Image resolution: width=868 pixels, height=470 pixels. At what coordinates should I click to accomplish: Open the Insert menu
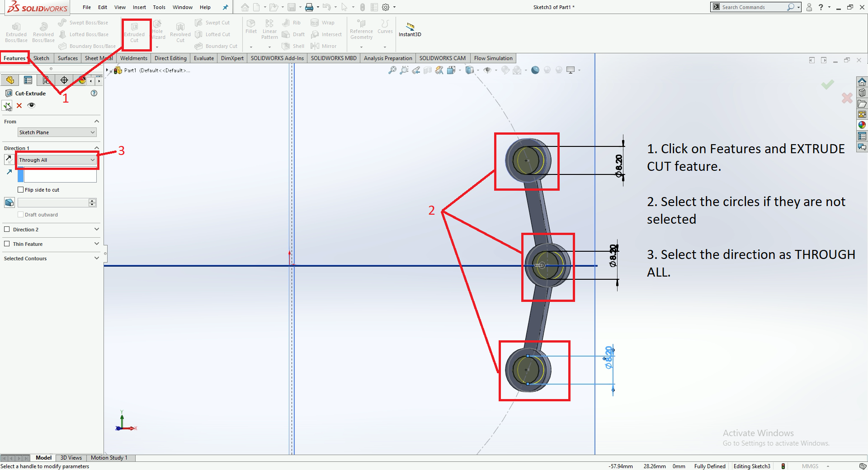pos(139,7)
